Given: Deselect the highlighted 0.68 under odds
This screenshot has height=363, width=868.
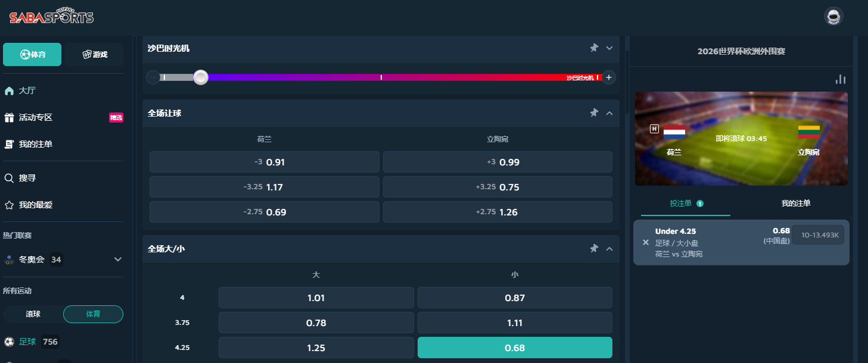Looking at the screenshot, I should click(515, 348).
